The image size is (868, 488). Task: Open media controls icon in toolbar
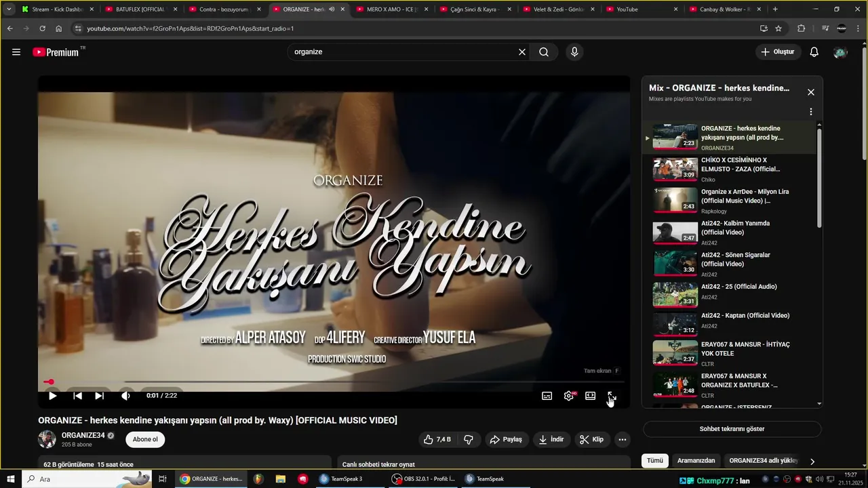[x=825, y=28]
